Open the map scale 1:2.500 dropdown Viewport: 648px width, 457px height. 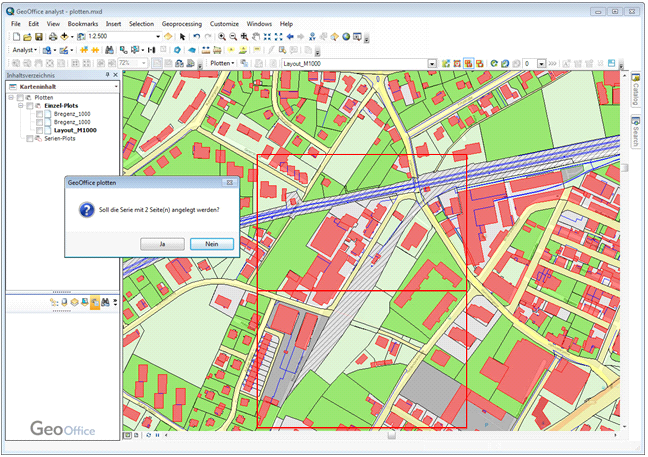click(156, 36)
